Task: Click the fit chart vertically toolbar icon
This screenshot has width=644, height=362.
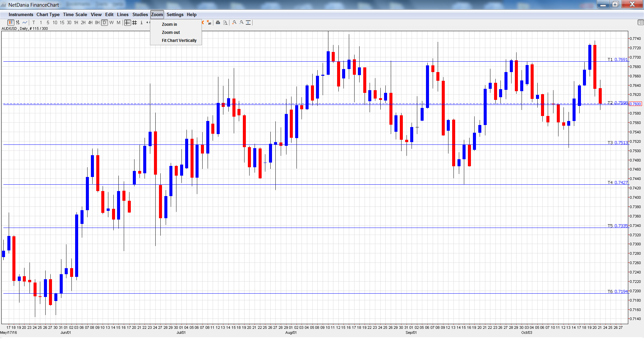Action: [x=249, y=23]
